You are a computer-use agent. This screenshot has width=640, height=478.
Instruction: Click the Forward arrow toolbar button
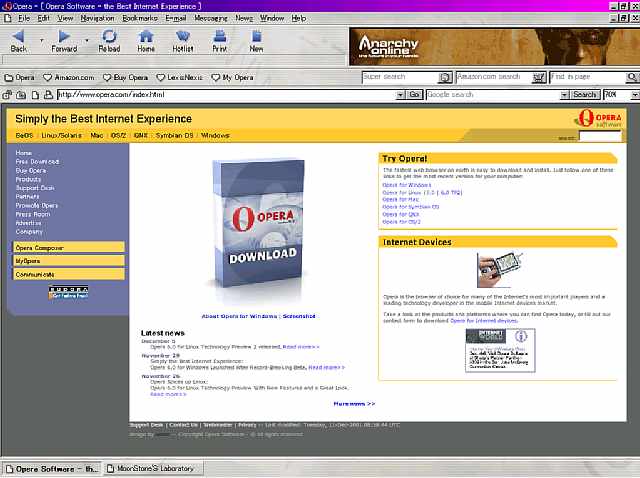click(64, 41)
